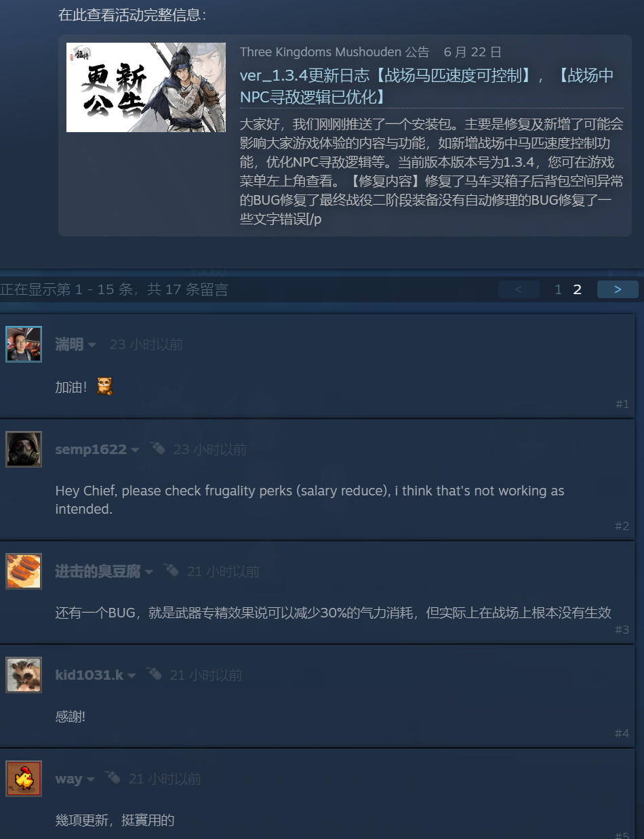Open 进击的臭豆腐's food avatar
Image resolution: width=644 pixels, height=839 pixels.
point(24,571)
